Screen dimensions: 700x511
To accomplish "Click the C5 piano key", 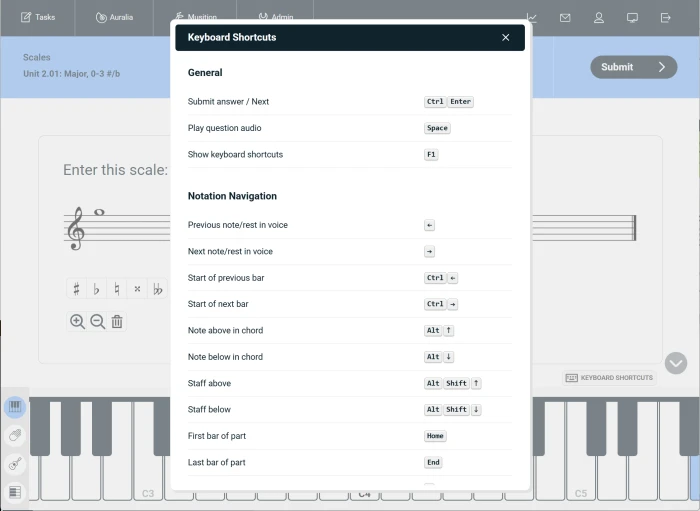I will (581, 478).
